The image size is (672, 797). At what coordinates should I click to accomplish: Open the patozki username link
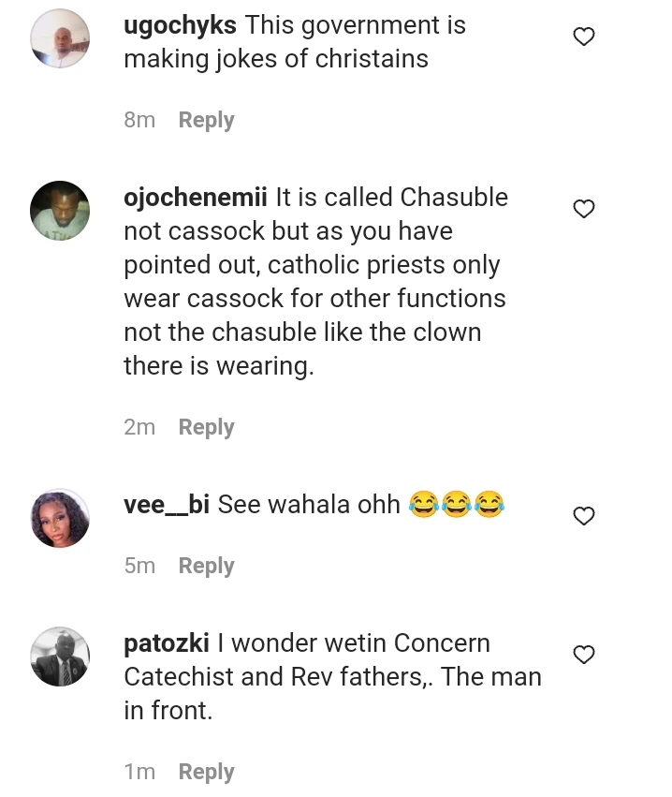[167, 643]
